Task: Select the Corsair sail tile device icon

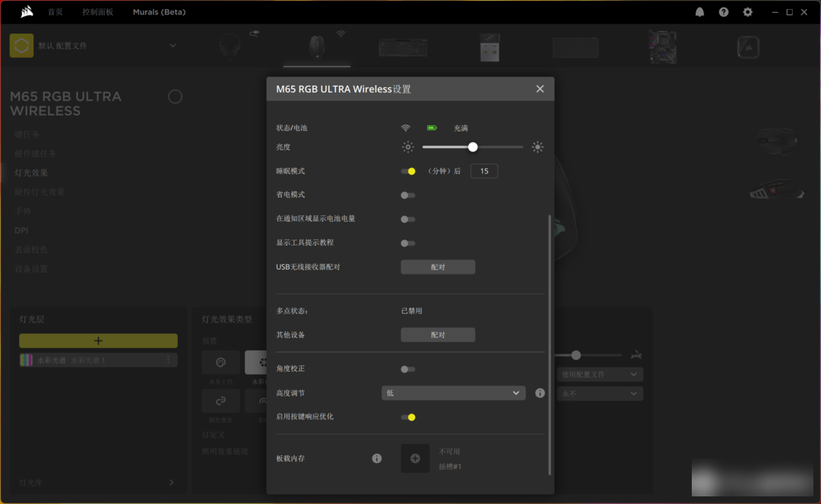Action: [x=748, y=48]
